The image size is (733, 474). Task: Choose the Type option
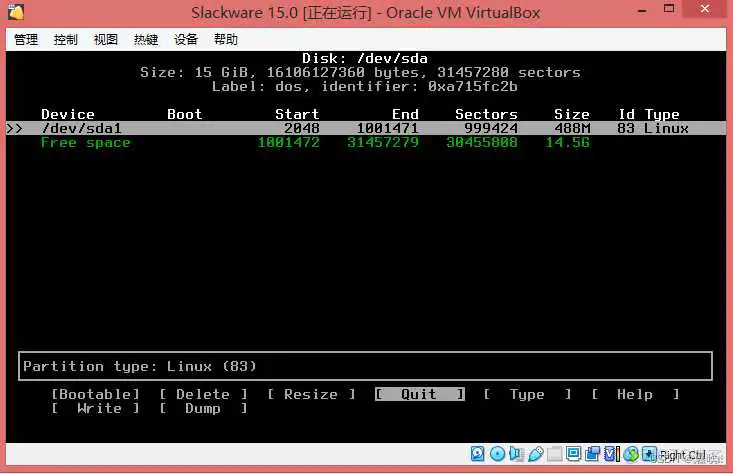click(x=527, y=394)
